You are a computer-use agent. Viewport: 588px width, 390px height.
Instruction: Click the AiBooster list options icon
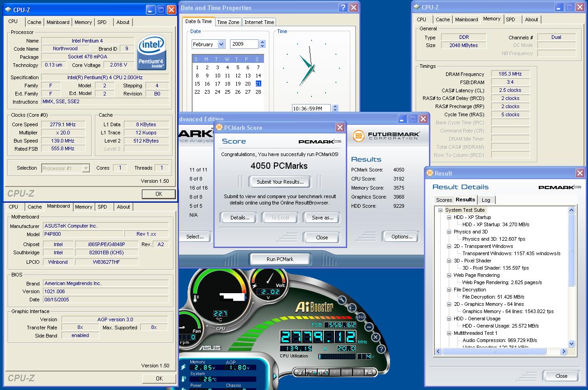pyautogui.click(x=352, y=308)
